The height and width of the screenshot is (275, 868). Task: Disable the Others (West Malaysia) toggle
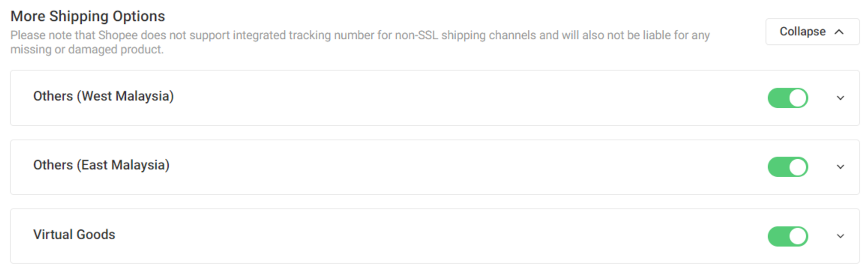pos(787,98)
